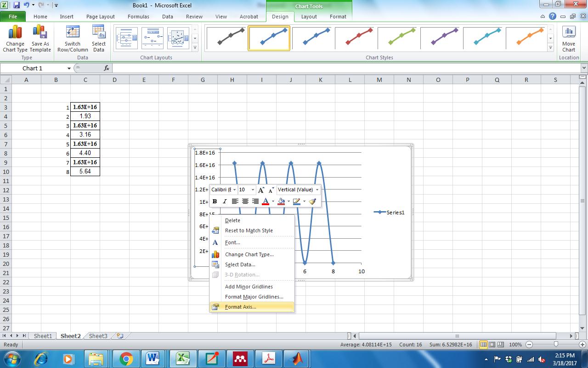Align text left in mini toolbar
Image resolution: width=588 pixels, height=368 pixels.
[235, 201]
